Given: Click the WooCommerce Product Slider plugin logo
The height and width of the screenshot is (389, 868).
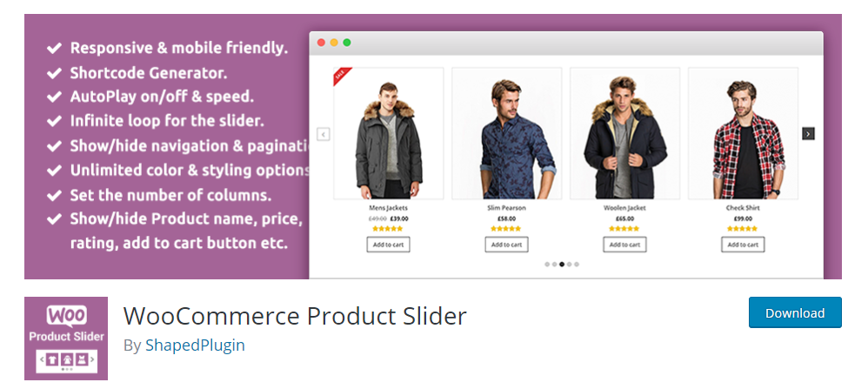Looking at the screenshot, I should (x=66, y=339).
